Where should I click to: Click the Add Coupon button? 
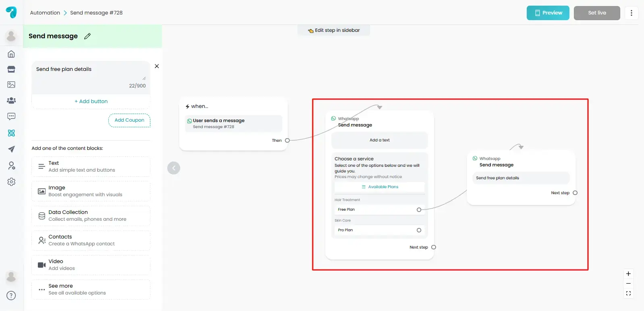pos(129,120)
